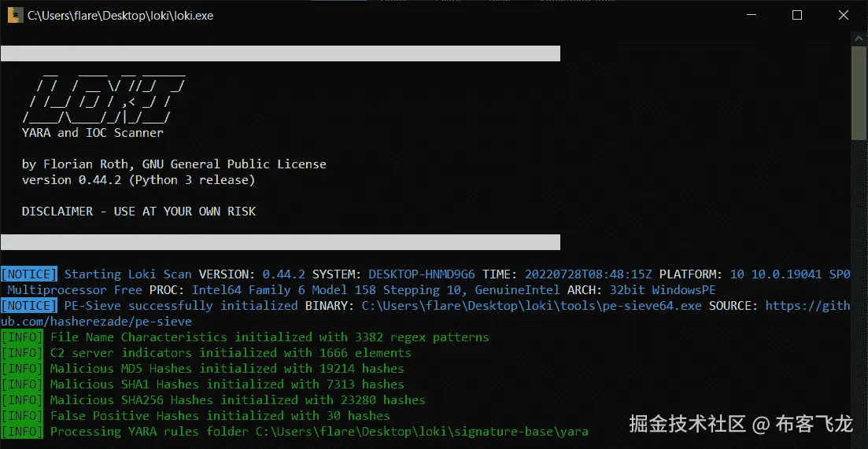Click the timestamp 20220728T08:48:15Z
The height and width of the screenshot is (449, 868).
click(x=589, y=274)
